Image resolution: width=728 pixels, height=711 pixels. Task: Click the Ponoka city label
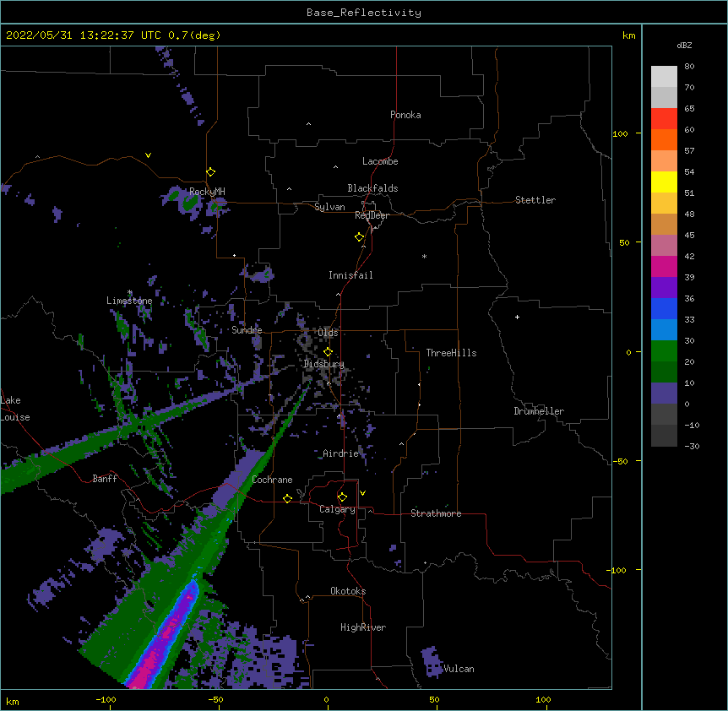(405, 115)
